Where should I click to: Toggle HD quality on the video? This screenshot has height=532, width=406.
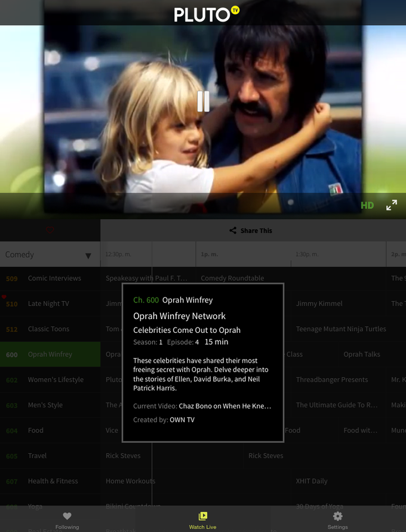coord(367,205)
